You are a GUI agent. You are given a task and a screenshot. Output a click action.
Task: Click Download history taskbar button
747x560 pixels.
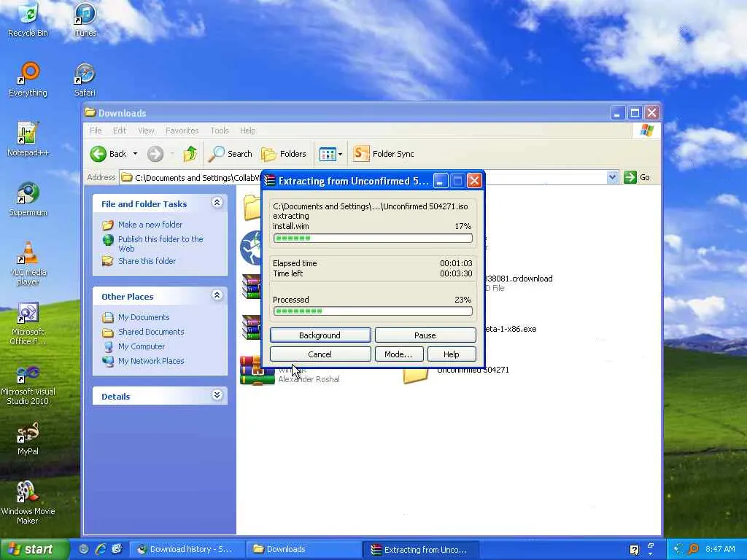click(186, 549)
